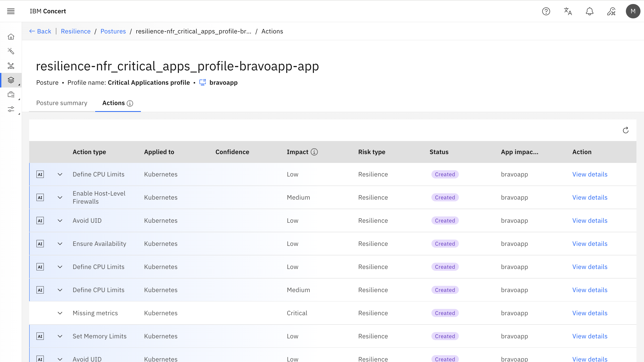Screen dimensions: 644x362
Task: Open the language translation icon
Action: click(568, 11)
